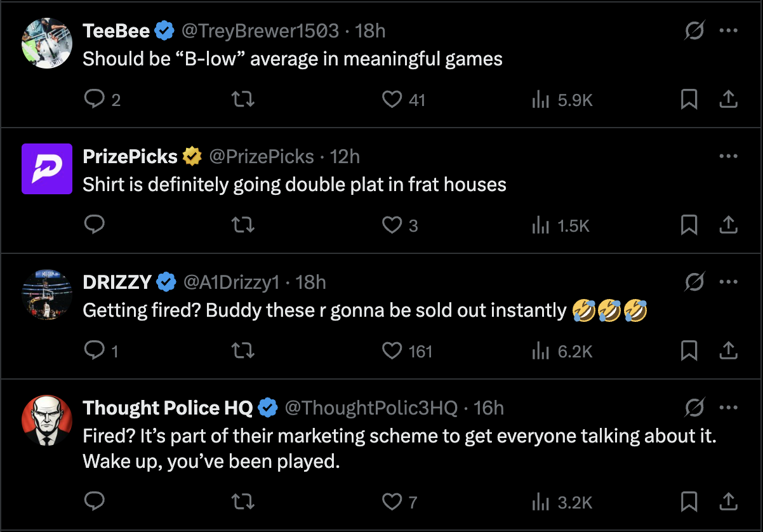Share the PrizePicks tweet
The width and height of the screenshot is (763, 532).
pos(729,225)
